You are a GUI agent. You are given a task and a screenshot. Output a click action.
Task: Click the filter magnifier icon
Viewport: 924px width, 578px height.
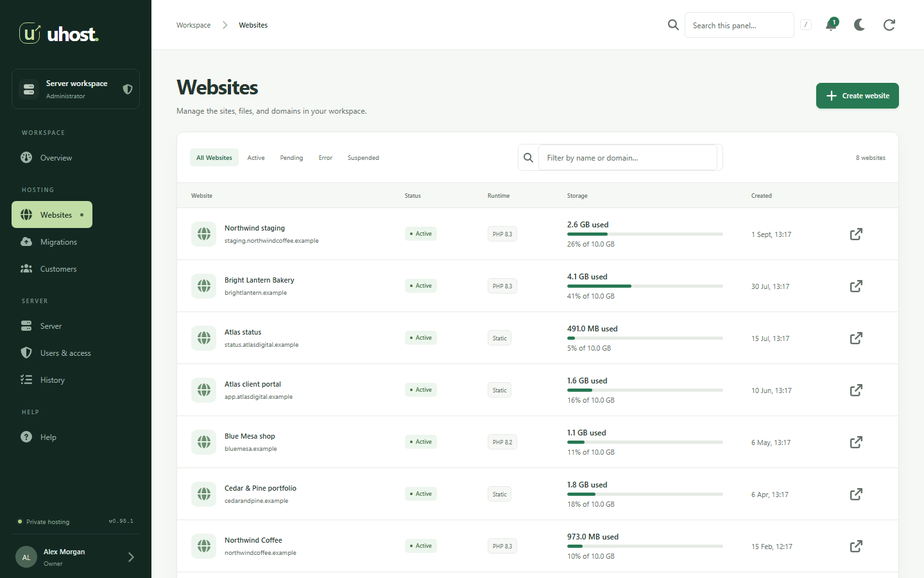click(528, 157)
